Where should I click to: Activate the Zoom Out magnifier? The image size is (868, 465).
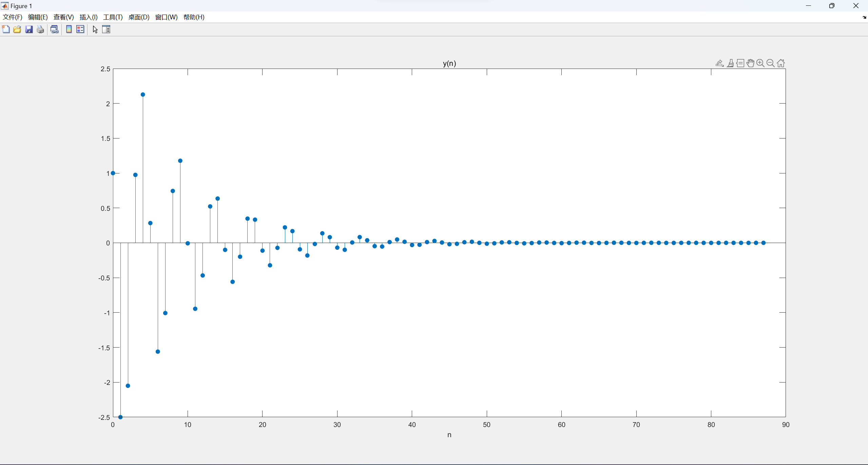coord(770,63)
